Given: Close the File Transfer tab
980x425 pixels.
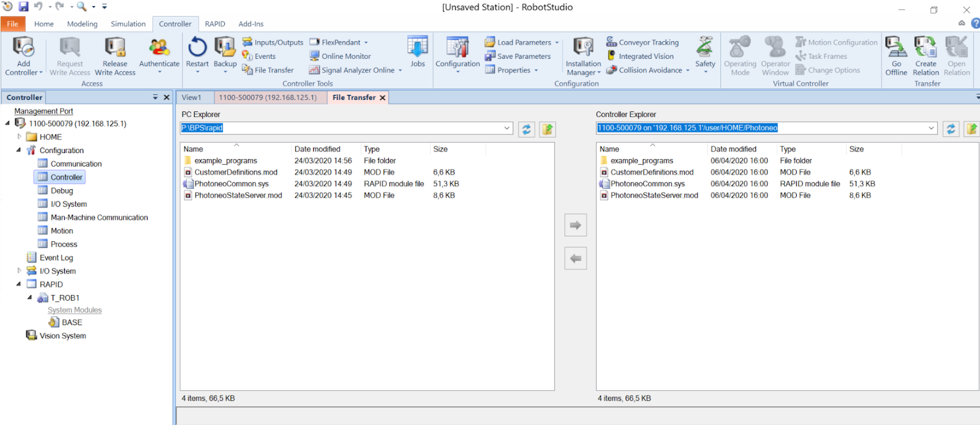Looking at the screenshot, I should coord(383,98).
